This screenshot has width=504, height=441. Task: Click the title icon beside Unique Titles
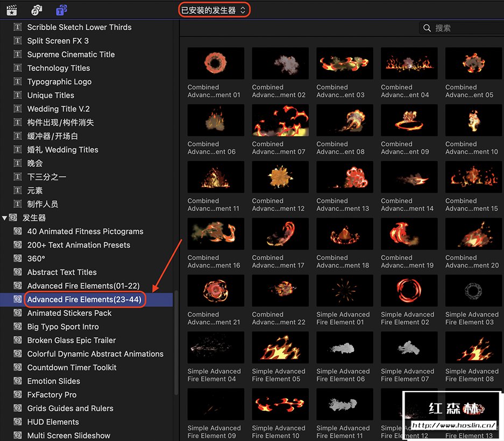pyautogui.click(x=18, y=95)
